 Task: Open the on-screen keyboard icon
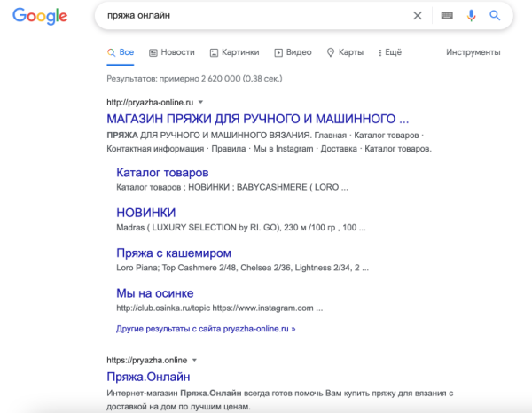[447, 16]
